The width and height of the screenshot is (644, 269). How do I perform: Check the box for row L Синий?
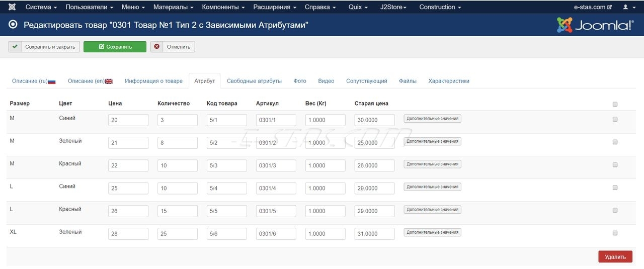coord(615,188)
